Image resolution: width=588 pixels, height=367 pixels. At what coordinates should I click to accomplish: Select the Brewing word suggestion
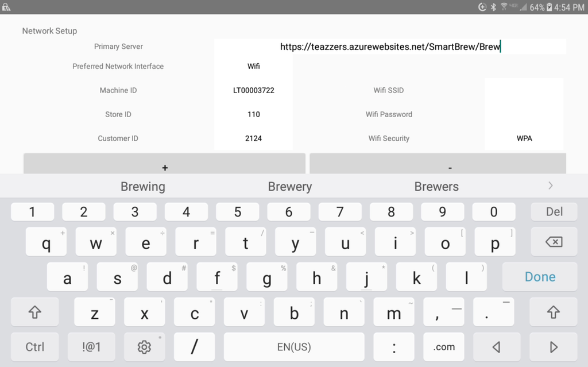142,186
